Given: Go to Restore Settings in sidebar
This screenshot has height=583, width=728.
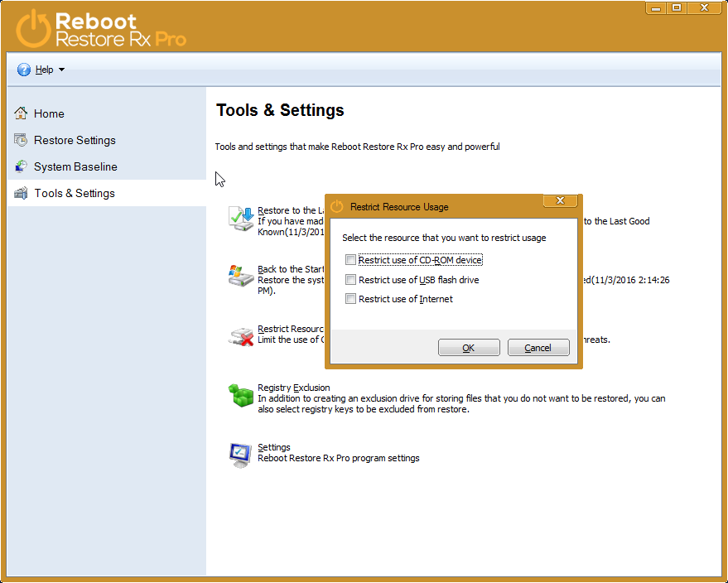Looking at the screenshot, I should point(75,140).
